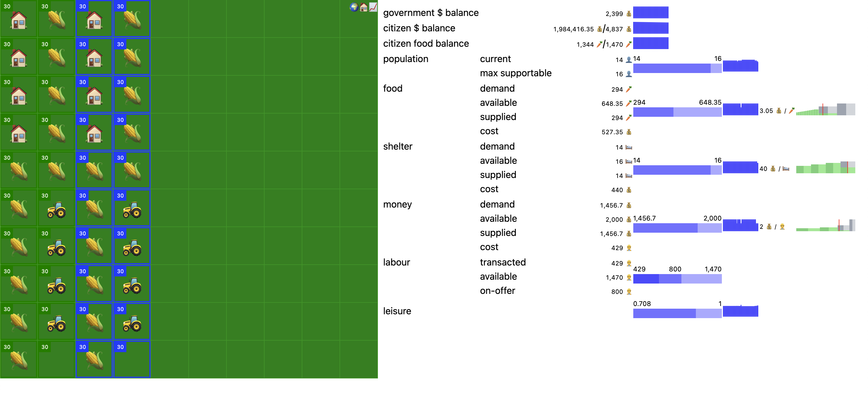The height and width of the screenshot is (395, 868).
Task: Click the population history bar graph
Action: coord(740,66)
